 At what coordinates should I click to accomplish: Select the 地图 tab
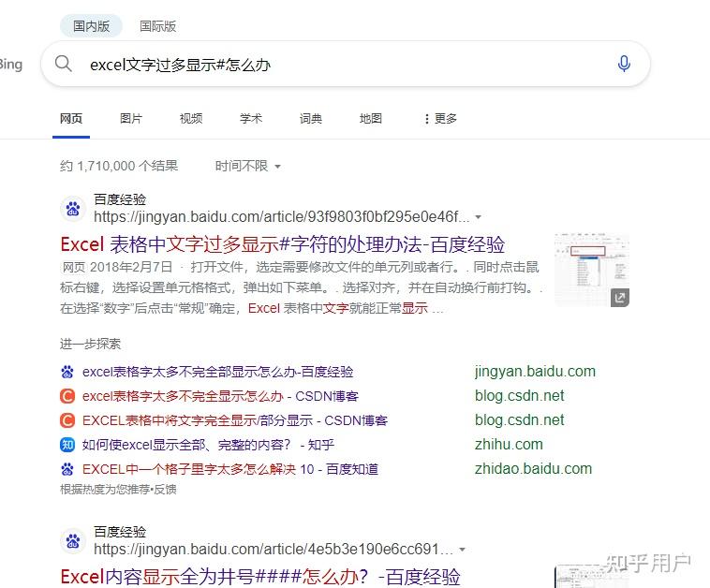point(370,119)
